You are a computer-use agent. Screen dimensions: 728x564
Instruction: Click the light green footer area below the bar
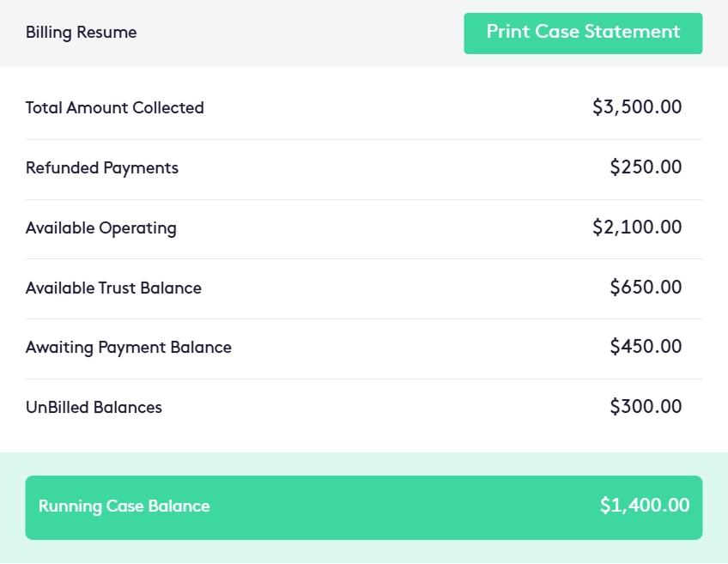coord(364,552)
